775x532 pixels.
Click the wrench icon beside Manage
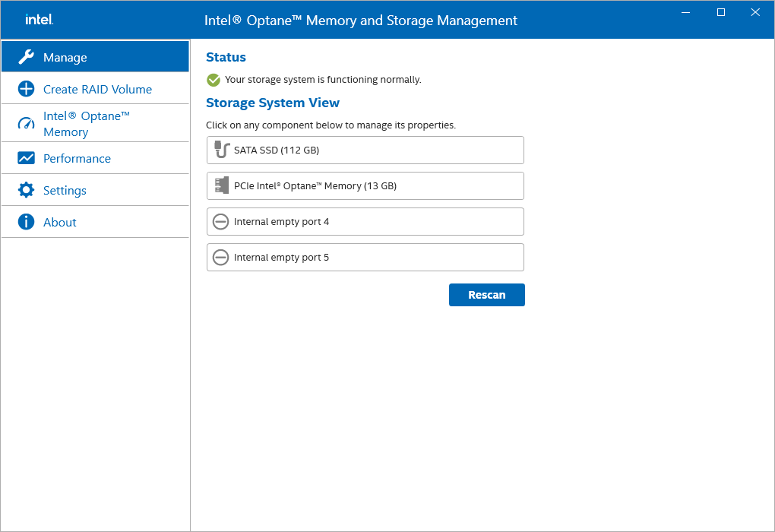pyautogui.click(x=26, y=57)
